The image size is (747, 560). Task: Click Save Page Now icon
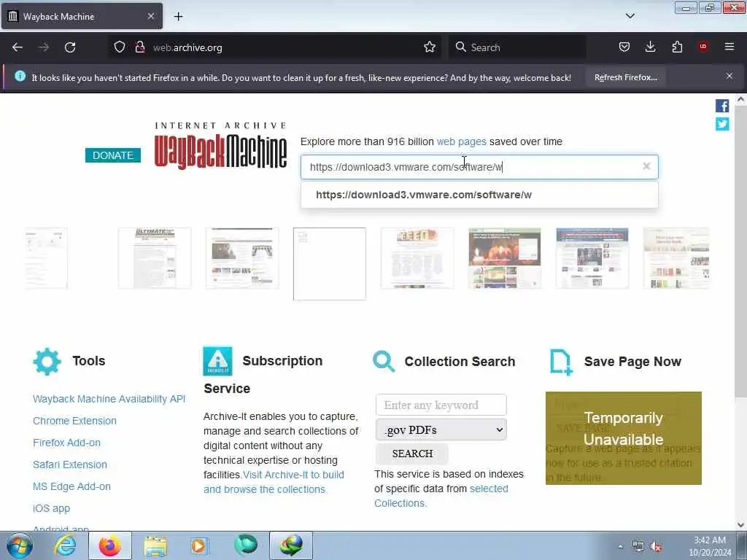561,362
